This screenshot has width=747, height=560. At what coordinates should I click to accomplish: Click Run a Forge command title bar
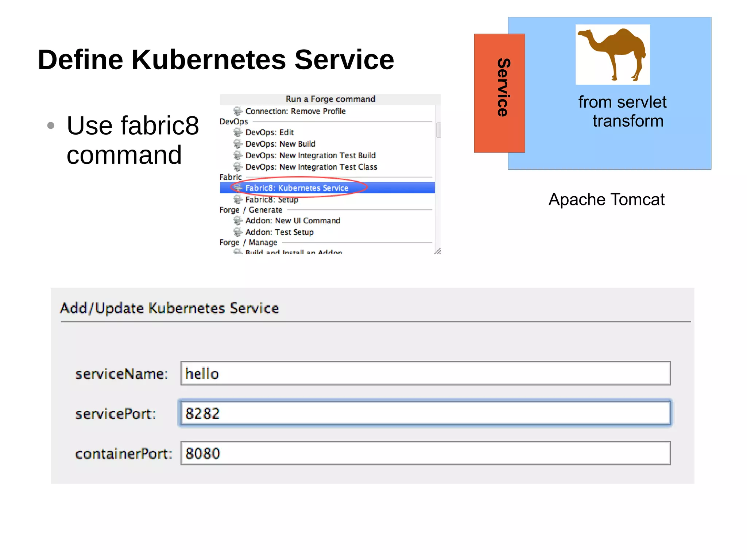[330, 99]
